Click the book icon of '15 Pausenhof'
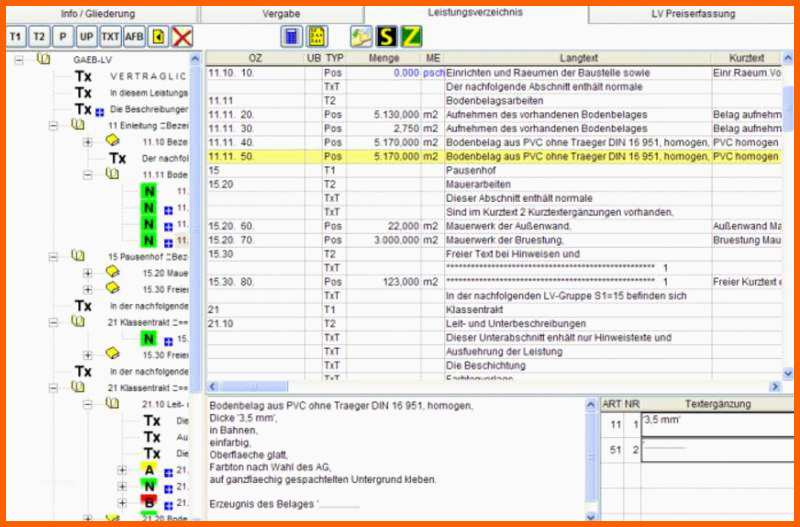This screenshot has width=800, height=527. tap(78, 255)
